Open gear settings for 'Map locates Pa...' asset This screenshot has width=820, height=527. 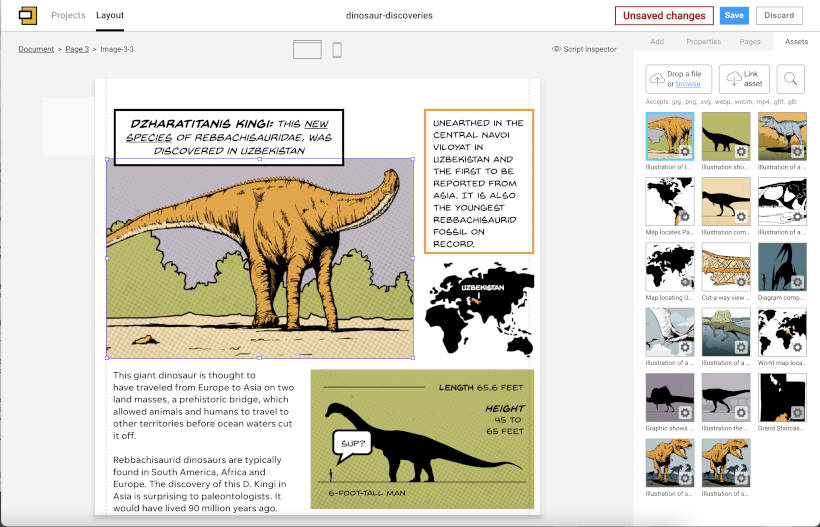click(685, 216)
